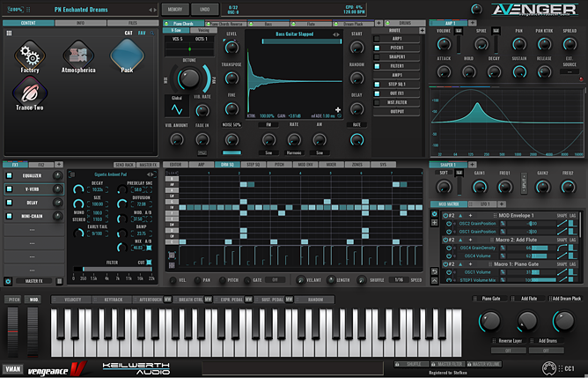The width and height of the screenshot is (588, 378).
Task: Toggle the Equalizer effect on/off
Action: (9, 175)
